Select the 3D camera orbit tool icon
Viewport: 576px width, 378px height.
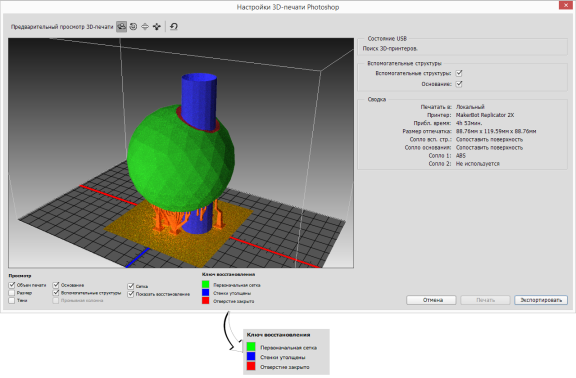[121, 26]
